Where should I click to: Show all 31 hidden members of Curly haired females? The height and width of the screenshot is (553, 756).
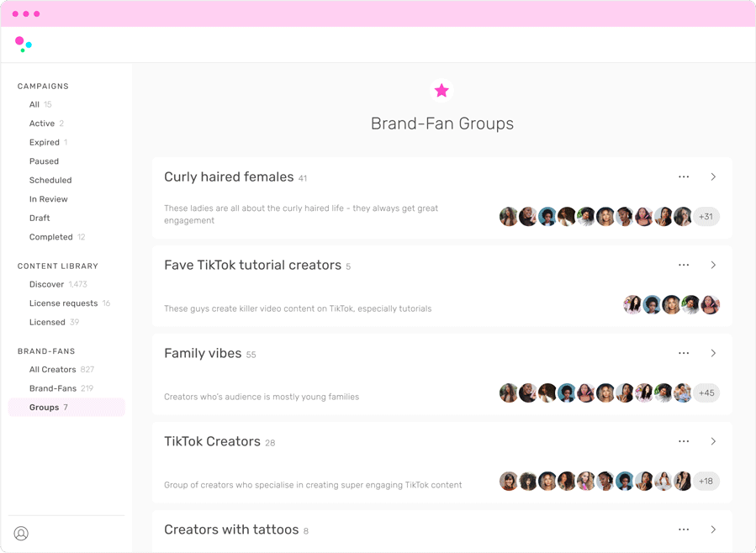tap(706, 216)
